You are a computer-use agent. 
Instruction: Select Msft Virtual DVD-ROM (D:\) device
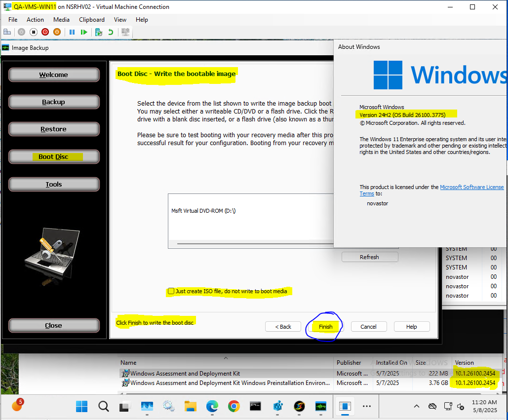click(x=203, y=211)
